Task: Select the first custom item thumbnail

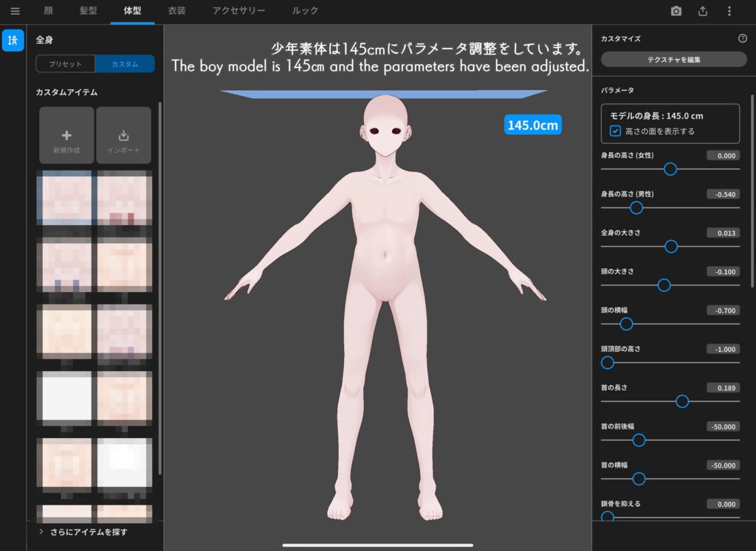Action: (x=65, y=197)
